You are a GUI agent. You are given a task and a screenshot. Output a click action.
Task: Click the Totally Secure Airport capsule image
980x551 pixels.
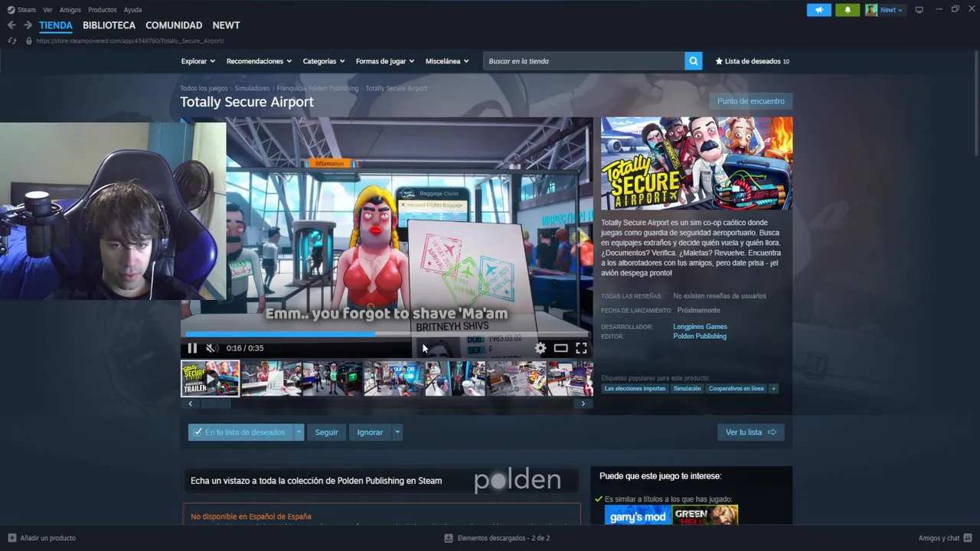click(697, 163)
